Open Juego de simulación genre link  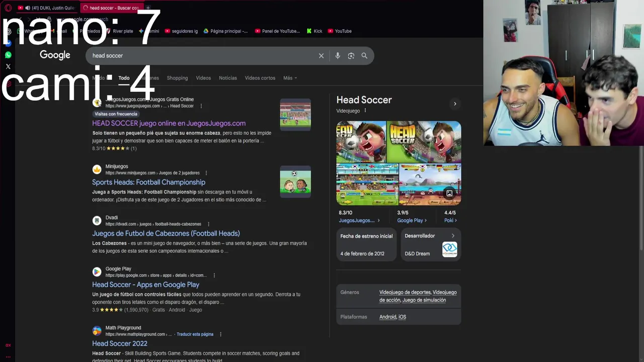tap(424, 300)
